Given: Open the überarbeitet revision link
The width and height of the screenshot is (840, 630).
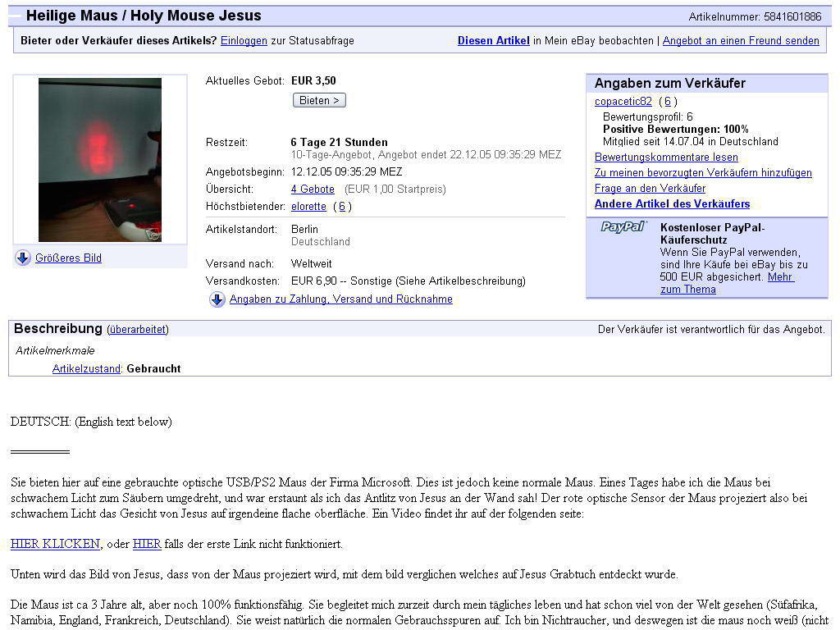Looking at the screenshot, I should pos(138,330).
